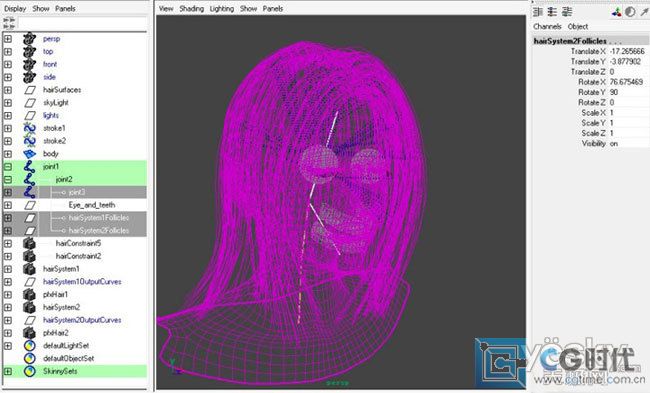Viewport: 650px width, 393px height.
Task: Expand the joint3 node
Action: (8, 192)
